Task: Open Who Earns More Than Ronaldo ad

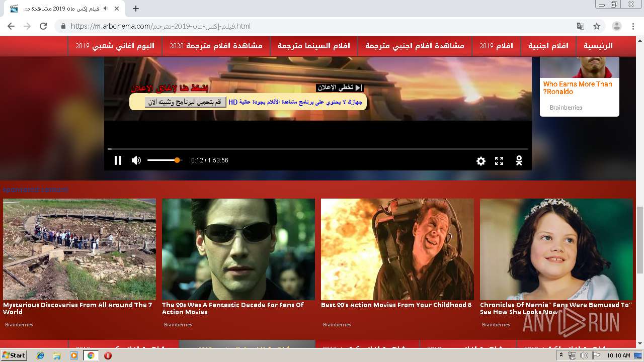Action: coord(578,87)
